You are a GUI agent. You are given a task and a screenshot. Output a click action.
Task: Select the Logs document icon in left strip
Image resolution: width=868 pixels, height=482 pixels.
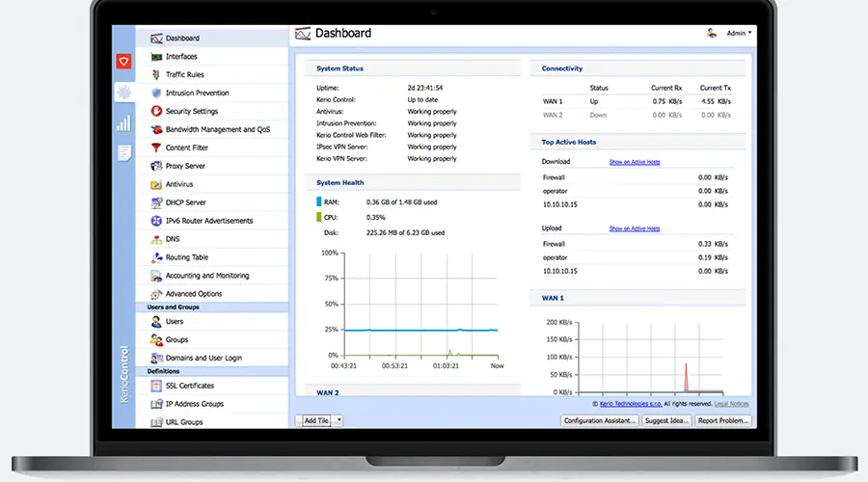124,152
